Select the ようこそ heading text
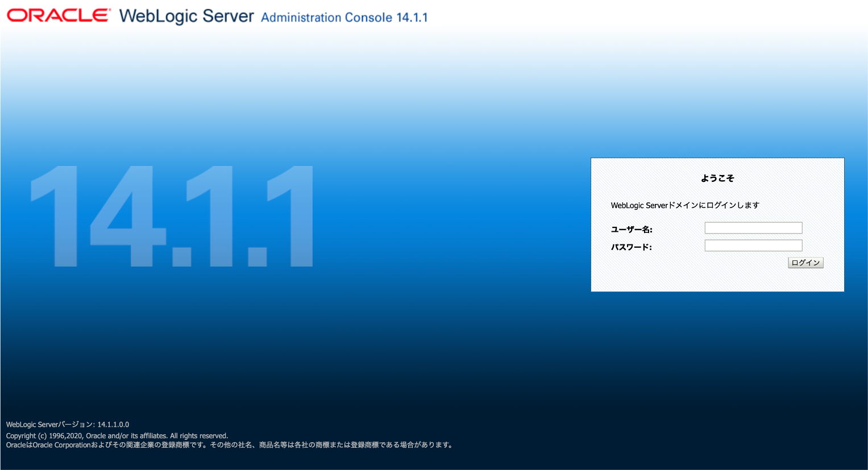 click(717, 178)
